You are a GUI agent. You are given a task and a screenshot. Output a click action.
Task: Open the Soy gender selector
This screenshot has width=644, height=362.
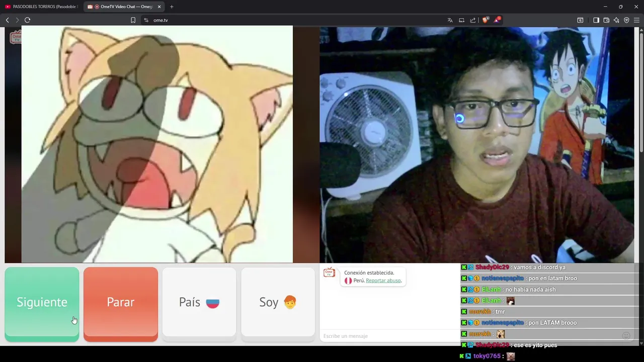click(278, 302)
